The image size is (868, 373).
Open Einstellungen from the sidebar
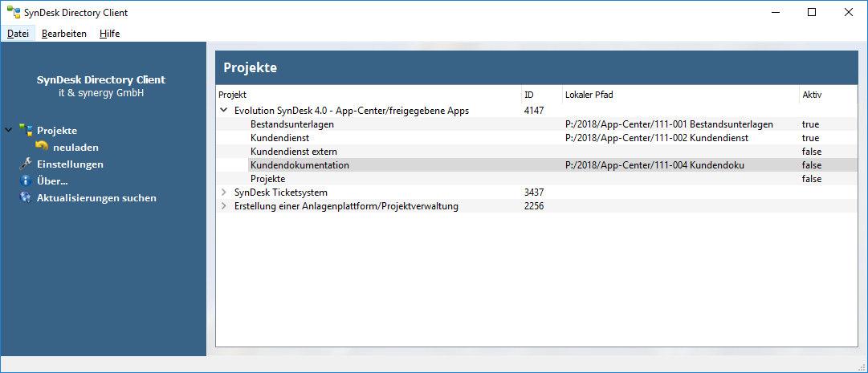click(70, 164)
